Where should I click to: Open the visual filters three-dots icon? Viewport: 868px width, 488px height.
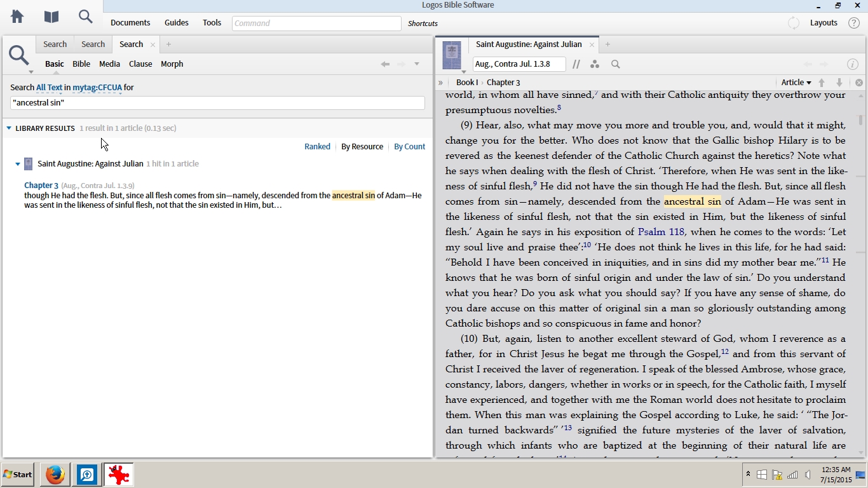click(595, 64)
